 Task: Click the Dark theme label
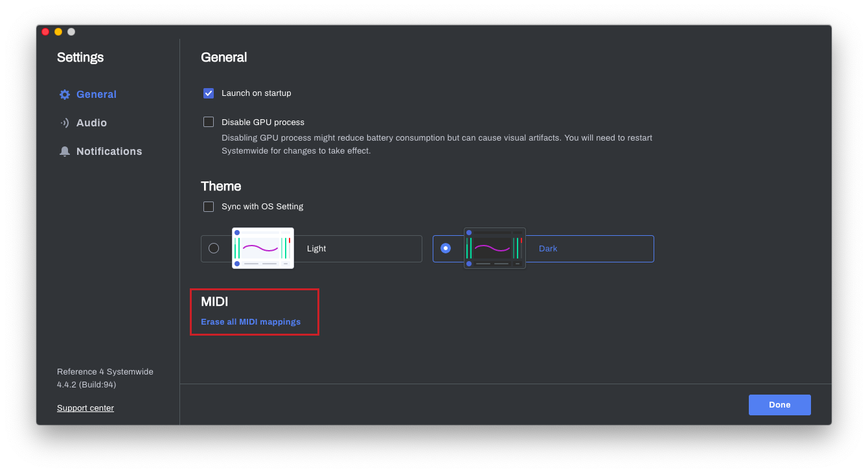coord(548,249)
